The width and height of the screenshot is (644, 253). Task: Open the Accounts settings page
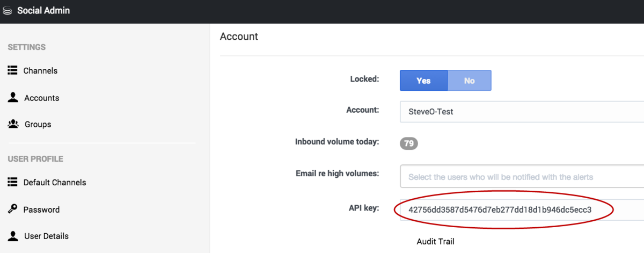pos(42,98)
